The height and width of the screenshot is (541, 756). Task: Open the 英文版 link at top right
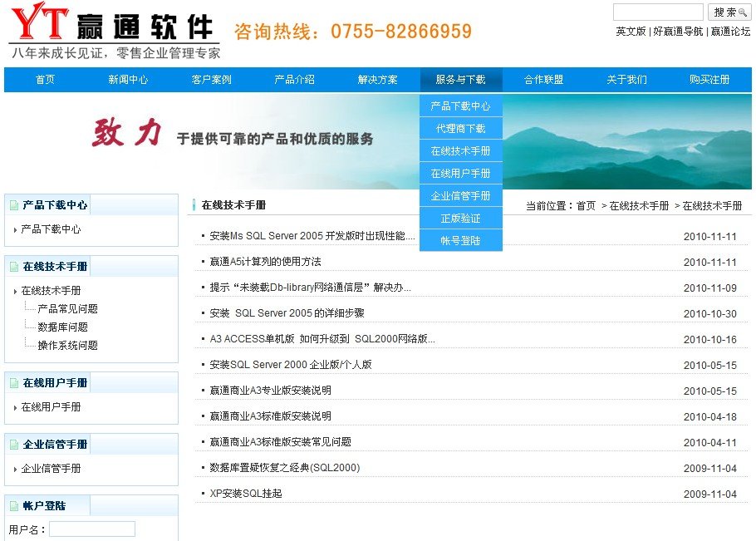(x=631, y=32)
